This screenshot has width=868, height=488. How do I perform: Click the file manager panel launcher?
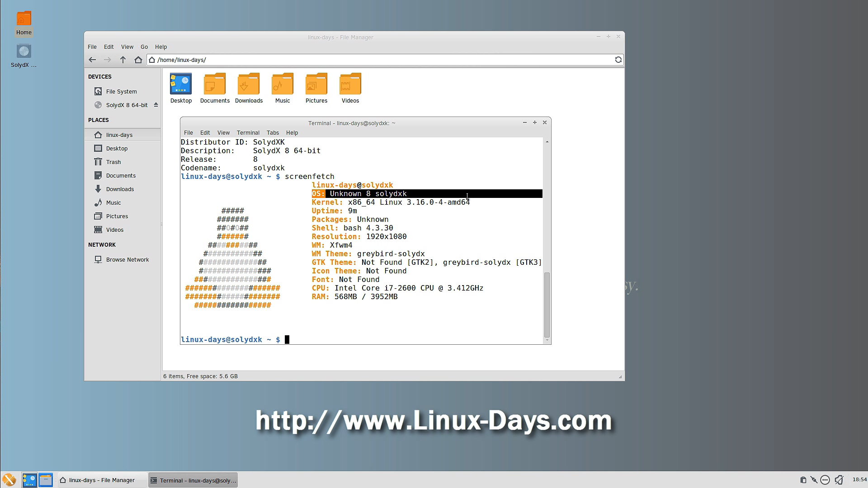coord(45,480)
